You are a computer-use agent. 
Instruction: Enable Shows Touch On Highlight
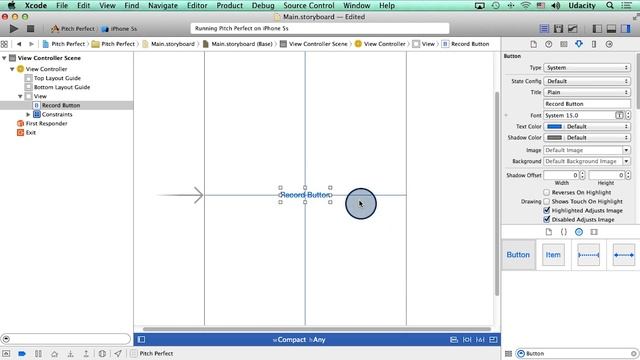[x=547, y=201]
